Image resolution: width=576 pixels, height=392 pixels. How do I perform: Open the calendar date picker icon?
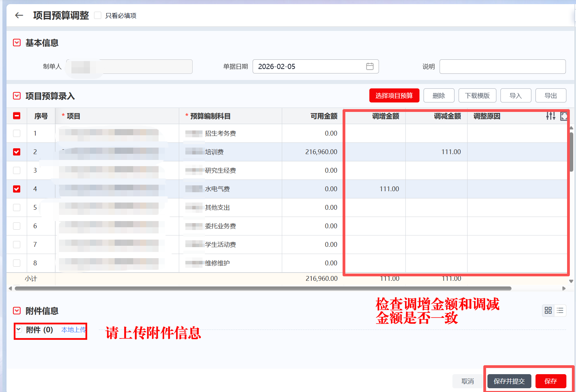pyautogui.click(x=370, y=67)
